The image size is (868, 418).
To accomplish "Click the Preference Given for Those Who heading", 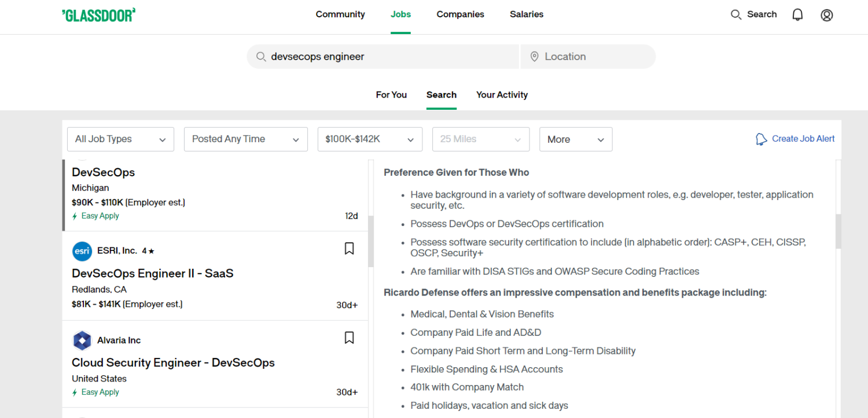I will pos(457,172).
